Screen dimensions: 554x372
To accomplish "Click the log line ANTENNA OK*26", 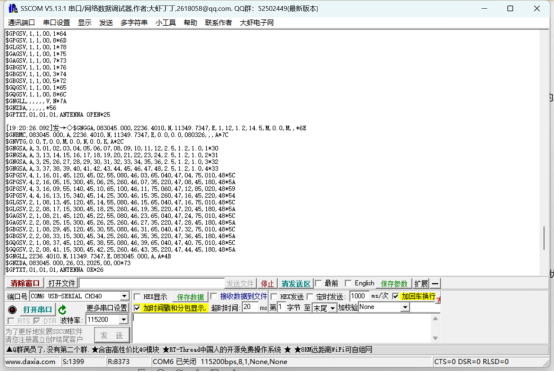I will (x=54, y=270).
